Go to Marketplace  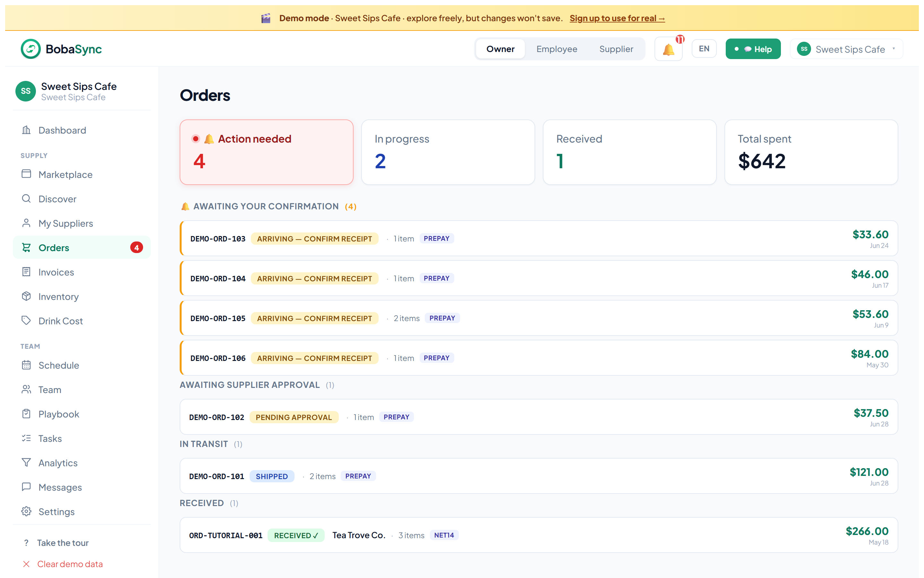[82, 174]
